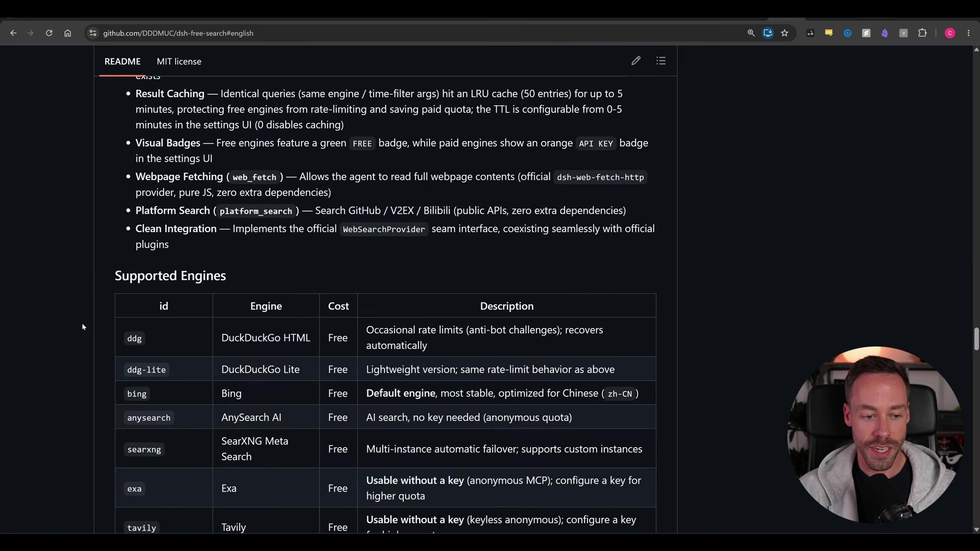
Task: Open the browser home page icon
Action: tap(67, 33)
